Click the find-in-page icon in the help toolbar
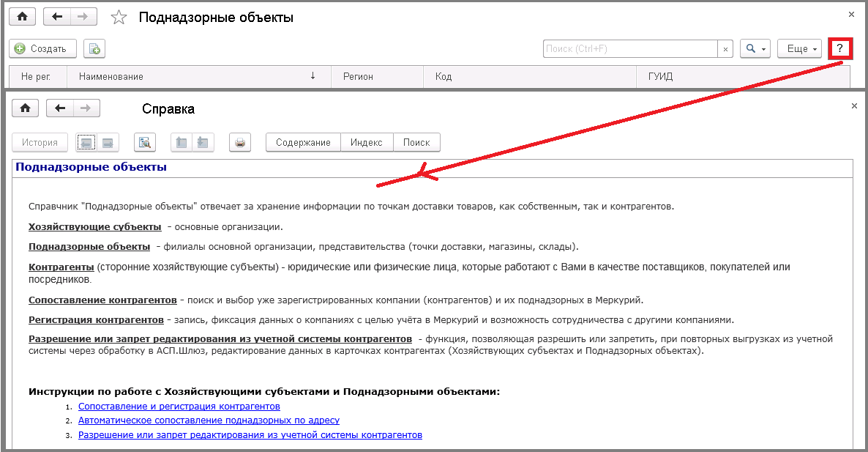 (x=144, y=142)
